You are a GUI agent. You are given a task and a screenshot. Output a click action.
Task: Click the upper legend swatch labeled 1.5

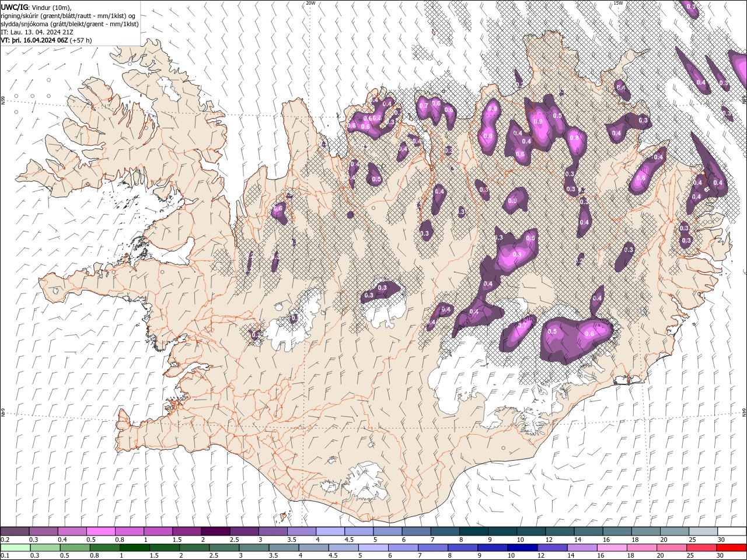[x=187, y=531]
